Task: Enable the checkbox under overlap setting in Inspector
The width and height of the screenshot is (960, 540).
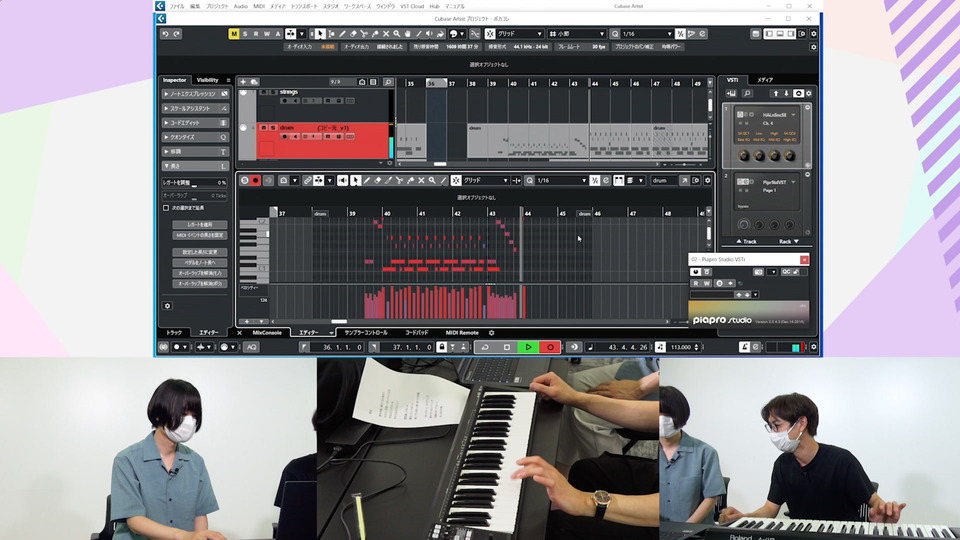Action: (166, 208)
